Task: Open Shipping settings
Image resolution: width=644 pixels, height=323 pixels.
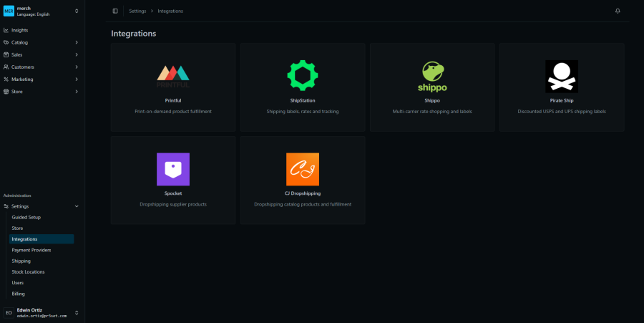Action: (42, 261)
